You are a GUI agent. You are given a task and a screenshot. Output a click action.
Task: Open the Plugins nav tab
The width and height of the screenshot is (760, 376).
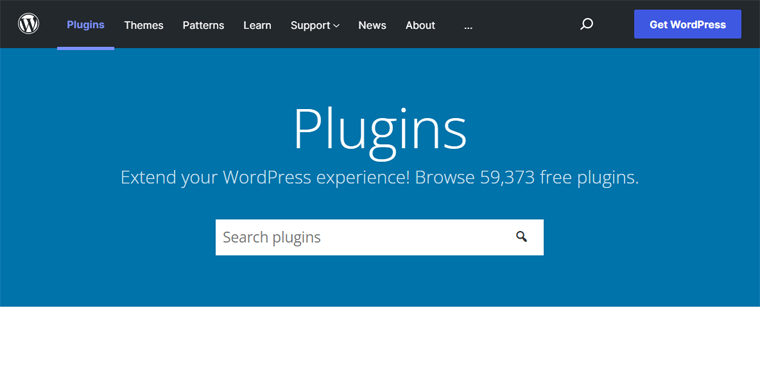tap(85, 25)
